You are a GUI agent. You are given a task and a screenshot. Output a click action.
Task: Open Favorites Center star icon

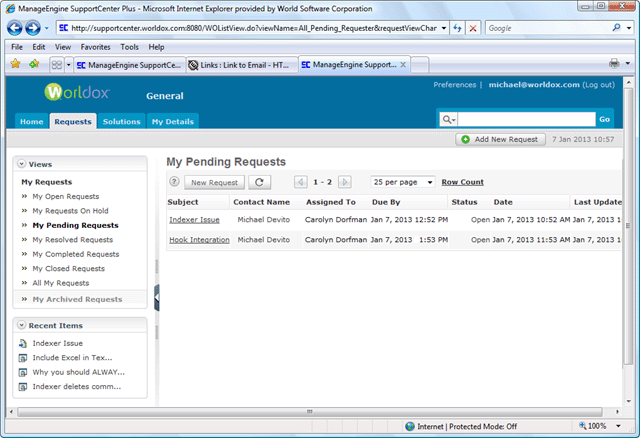pos(16,64)
